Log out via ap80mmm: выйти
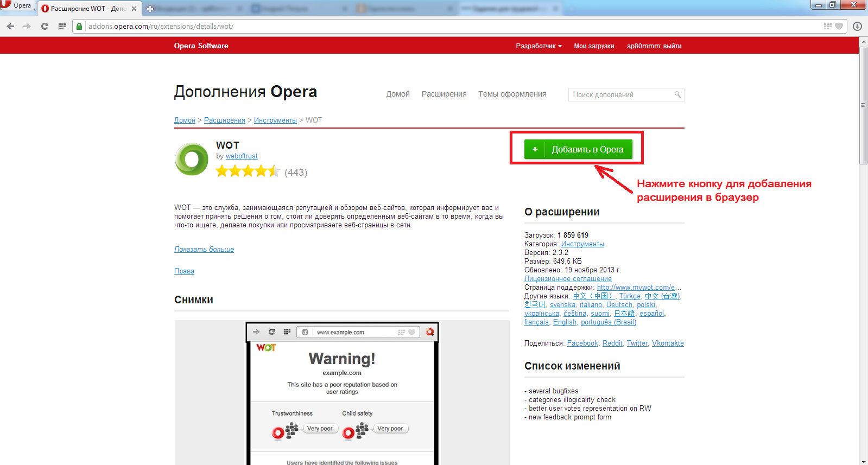 (654, 46)
